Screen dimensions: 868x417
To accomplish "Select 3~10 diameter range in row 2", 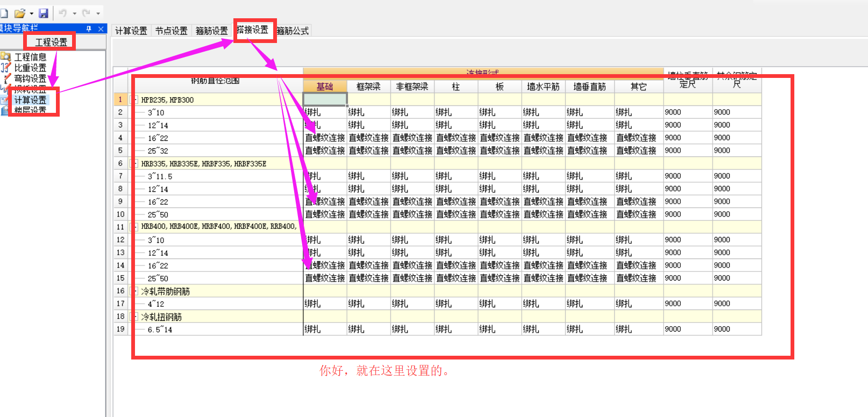I will tap(156, 112).
